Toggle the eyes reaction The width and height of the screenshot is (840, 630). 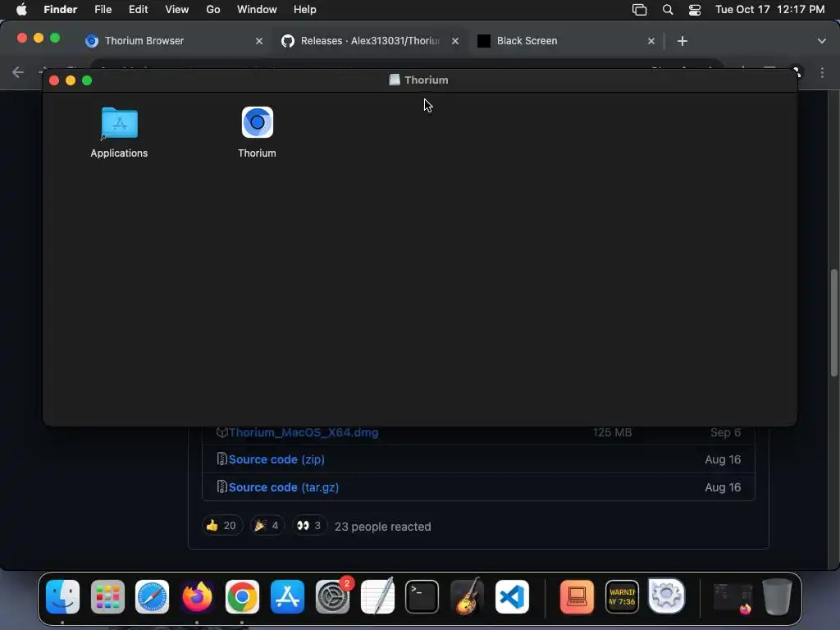[309, 526]
